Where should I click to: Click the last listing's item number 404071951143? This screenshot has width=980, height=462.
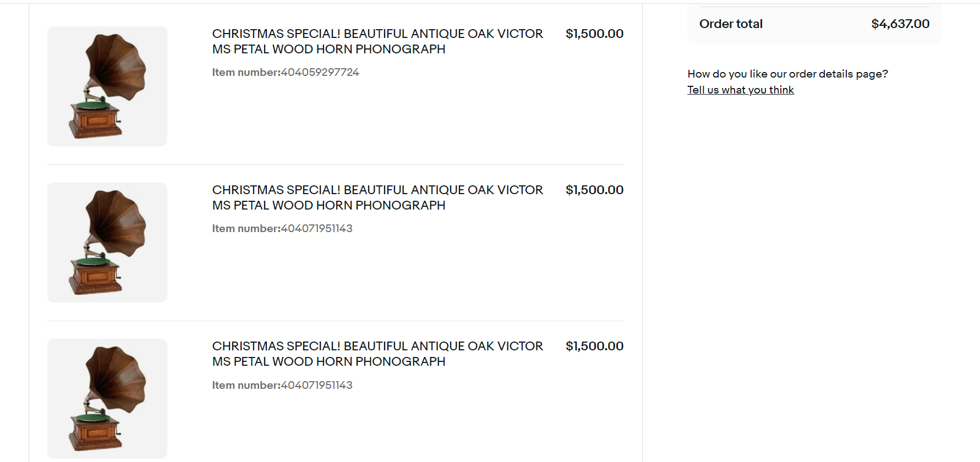(316, 385)
